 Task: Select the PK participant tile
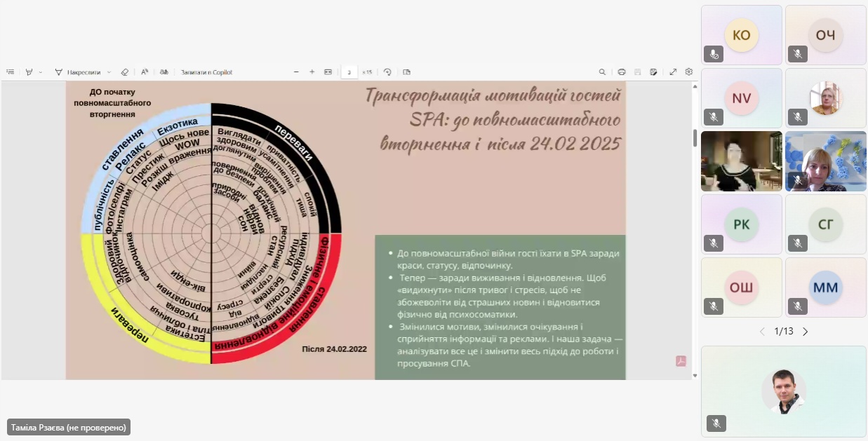point(742,224)
